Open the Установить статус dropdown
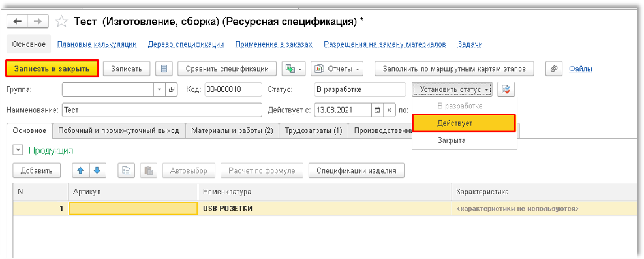 point(452,89)
